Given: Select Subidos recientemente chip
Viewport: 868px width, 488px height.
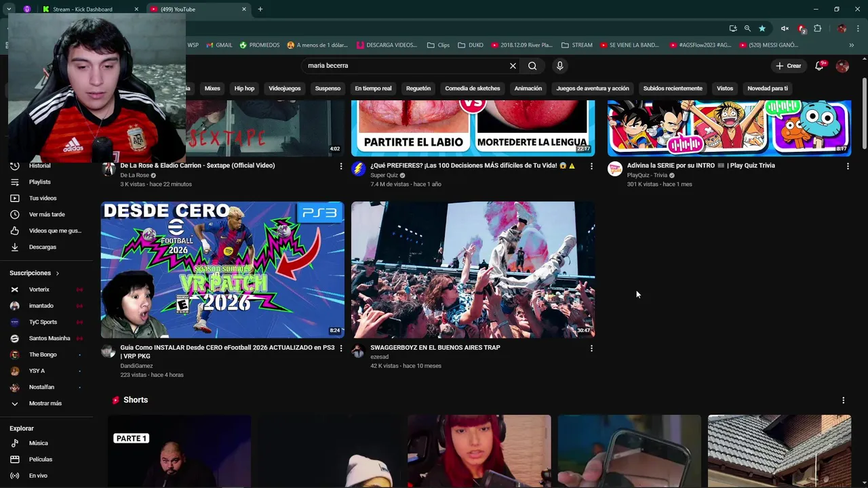Looking at the screenshot, I should pos(673,88).
